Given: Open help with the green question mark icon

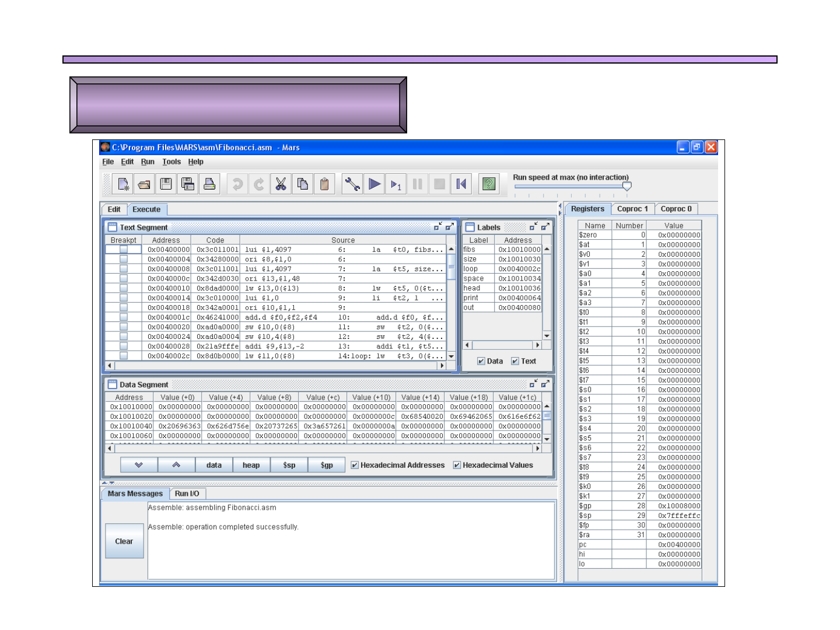Looking at the screenshot, I should pyautogui.click(x=489, y=184).
